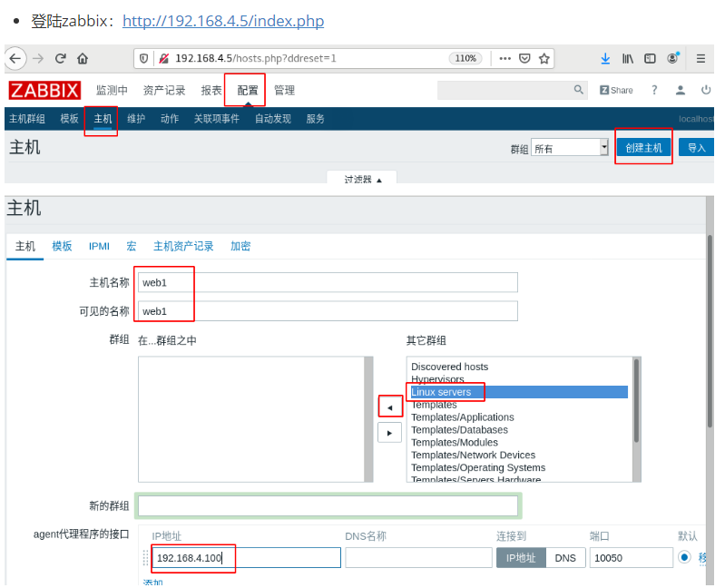The width and height of the screenshot is (725, 588).
Task: Select DNS connect-to toggle
Action: pos(565,558)
